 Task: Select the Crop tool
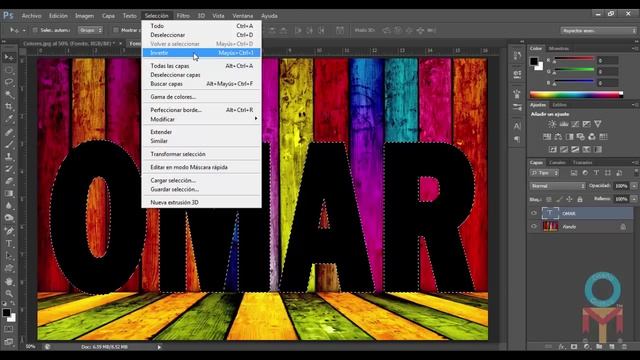point(9,107)
